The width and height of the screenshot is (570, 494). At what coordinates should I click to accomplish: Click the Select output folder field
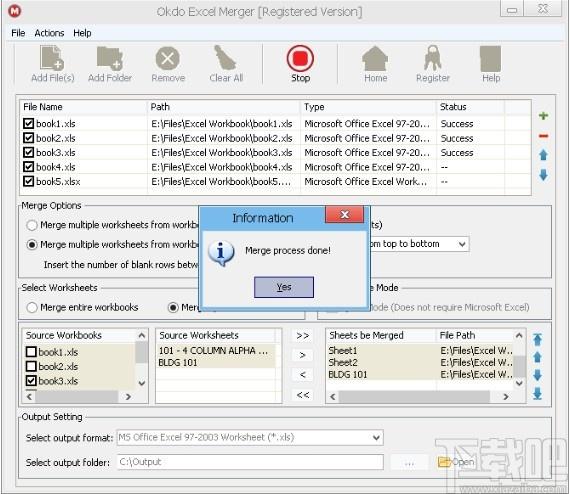[250, 462]
